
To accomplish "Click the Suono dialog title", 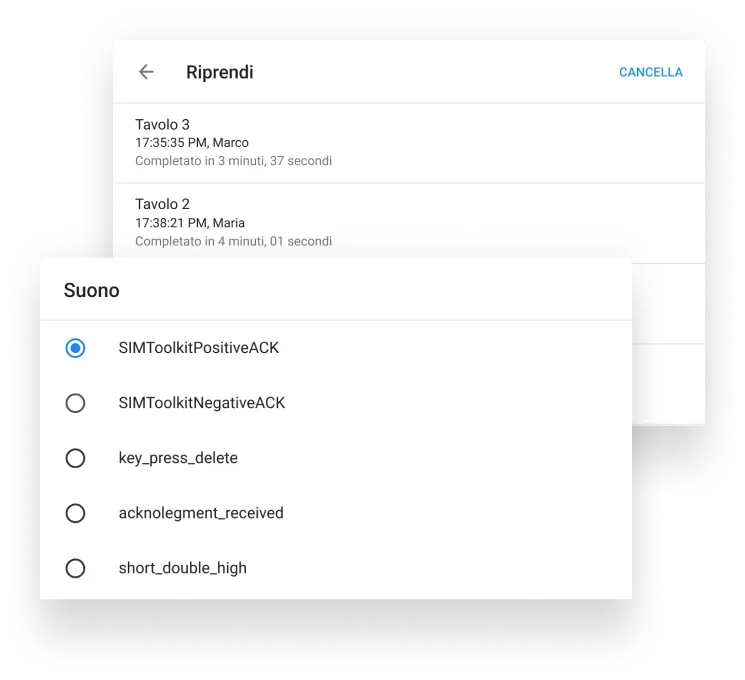I will tap(91, 291).
